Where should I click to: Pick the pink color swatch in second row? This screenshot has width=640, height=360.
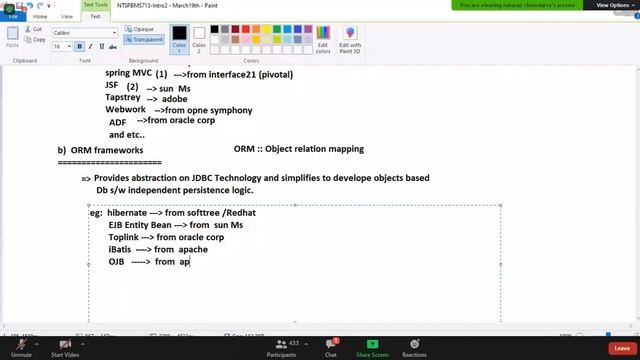point(246,40)
